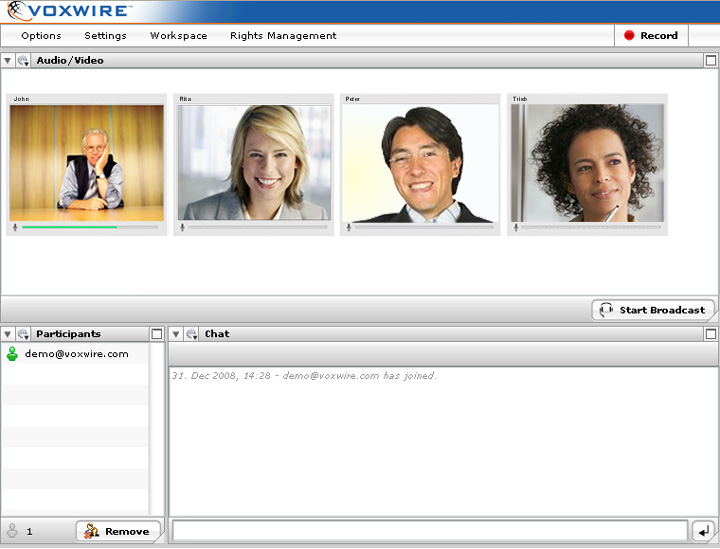Image resolution: width=720 pixels, height=549 pixels.
Task: Open the Options menu
Action: (41, 36)
